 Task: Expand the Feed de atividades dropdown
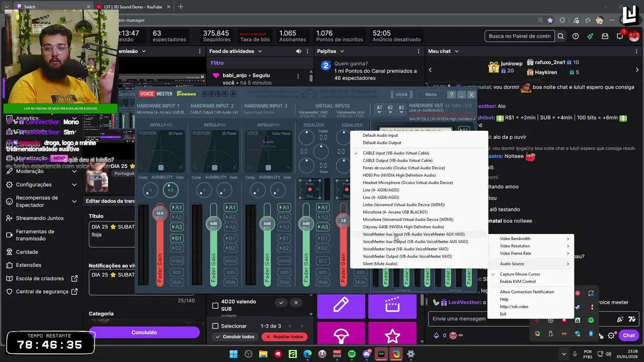260,51
